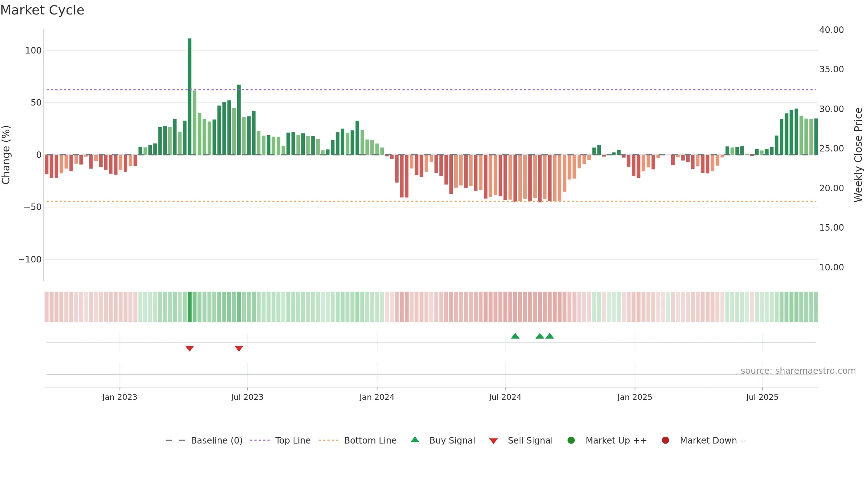Click the last buy signal triangle on the chart
Screen dimensions: 868x488
click(550, 336)
